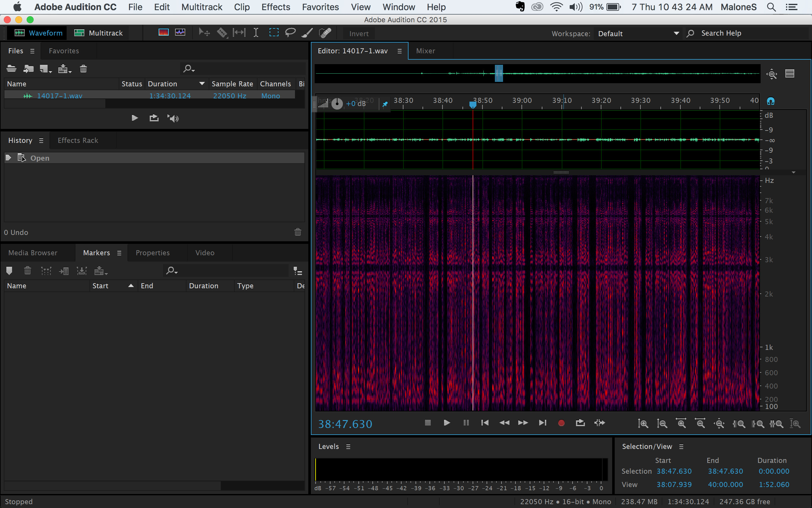The image size is (812, 508).
Task: Click Zoom Out Time icon
Action: 700,423
